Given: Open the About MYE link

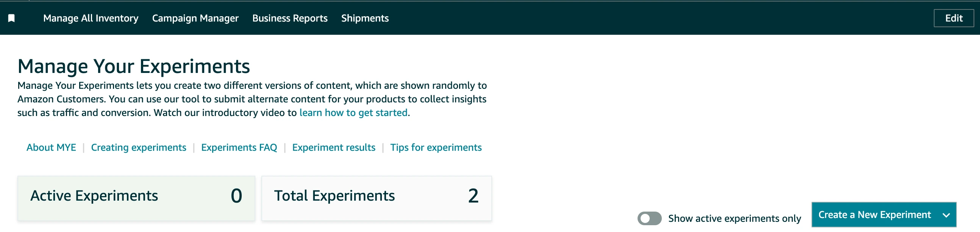Looking at the screenshot, I should (x=51, y=147).
